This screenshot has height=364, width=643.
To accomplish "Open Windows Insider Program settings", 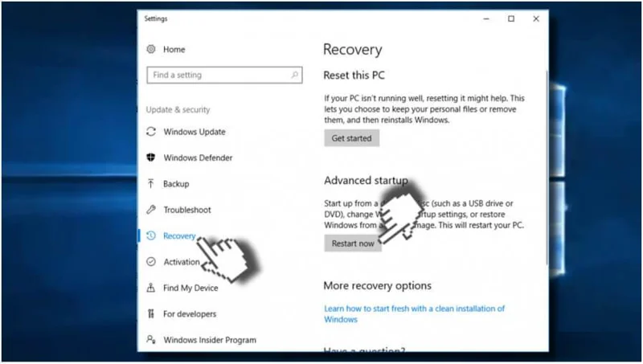I will (210, 340).
